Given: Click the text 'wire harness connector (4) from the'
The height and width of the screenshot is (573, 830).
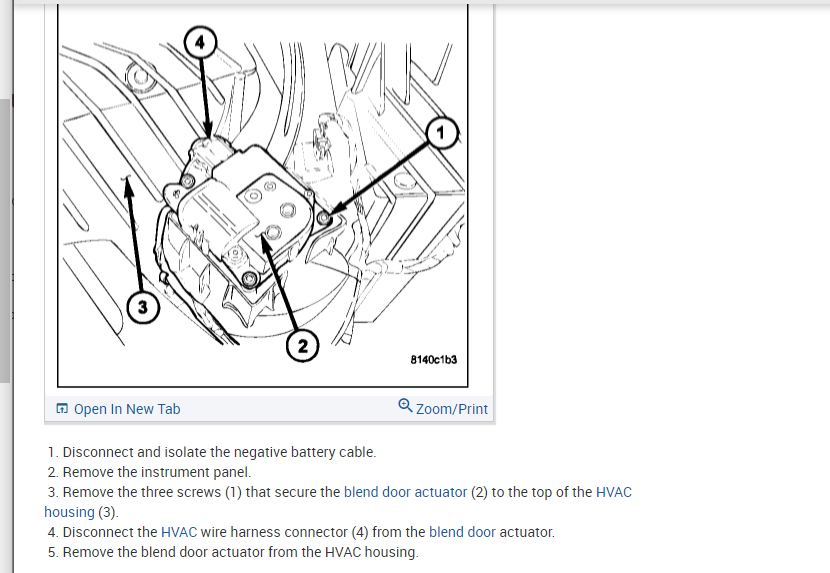Looking at the screenshot, I should (313, 532).
